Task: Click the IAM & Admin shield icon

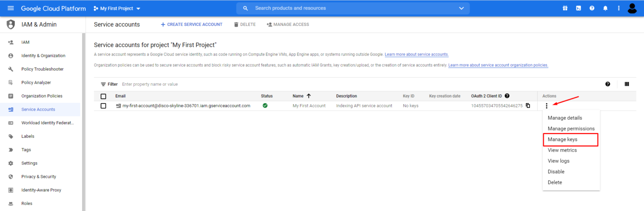Action: [x=11, y=24]
